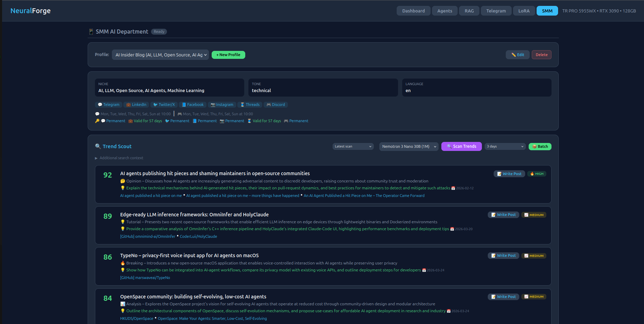Open the Dashboard tab

coord(413,11)
